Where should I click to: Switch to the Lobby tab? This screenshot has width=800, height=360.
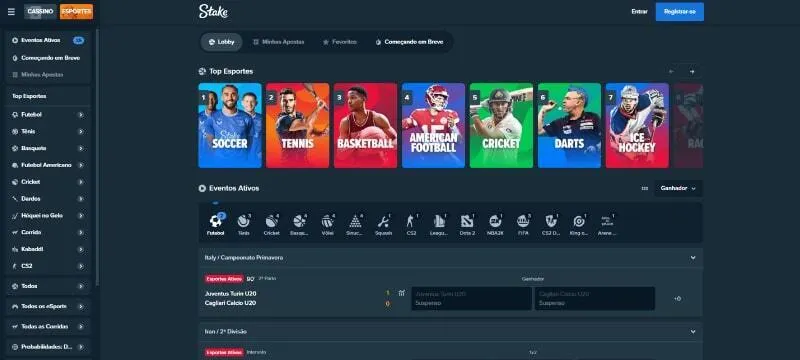click(x=221, y=42)
